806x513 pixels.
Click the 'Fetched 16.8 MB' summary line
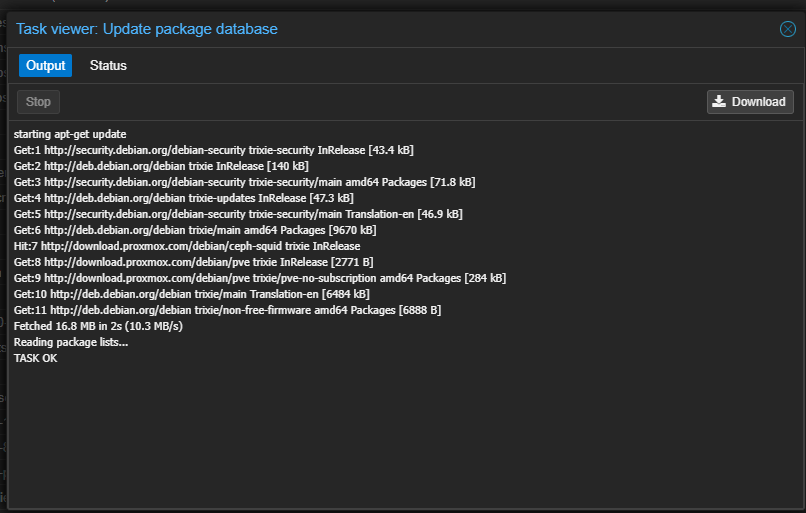96,326
